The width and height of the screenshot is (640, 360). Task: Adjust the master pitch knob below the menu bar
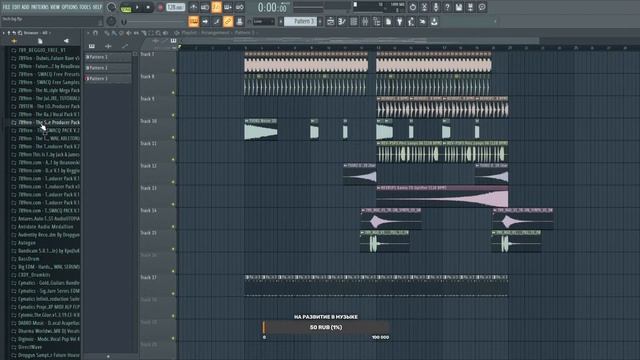(111, 21)
